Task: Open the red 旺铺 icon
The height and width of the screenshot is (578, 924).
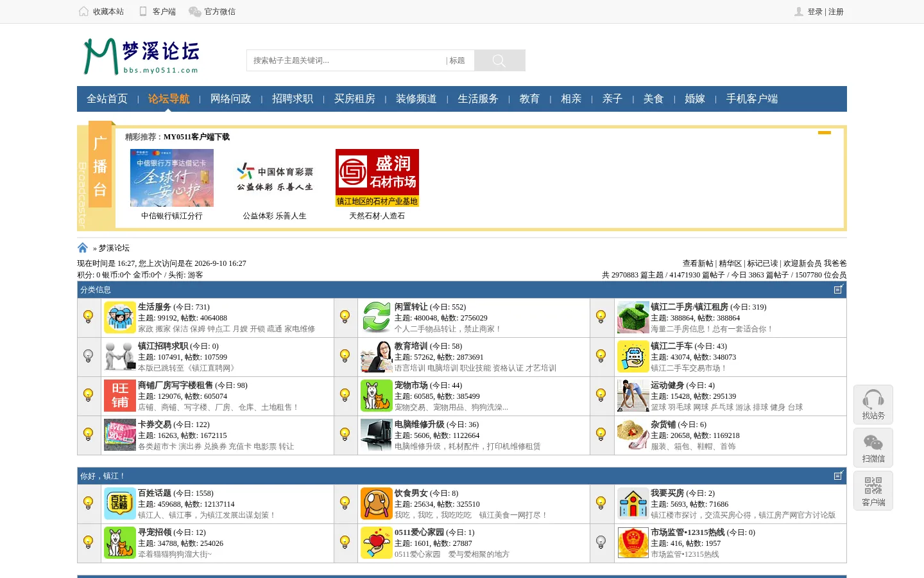Action: 120,396
